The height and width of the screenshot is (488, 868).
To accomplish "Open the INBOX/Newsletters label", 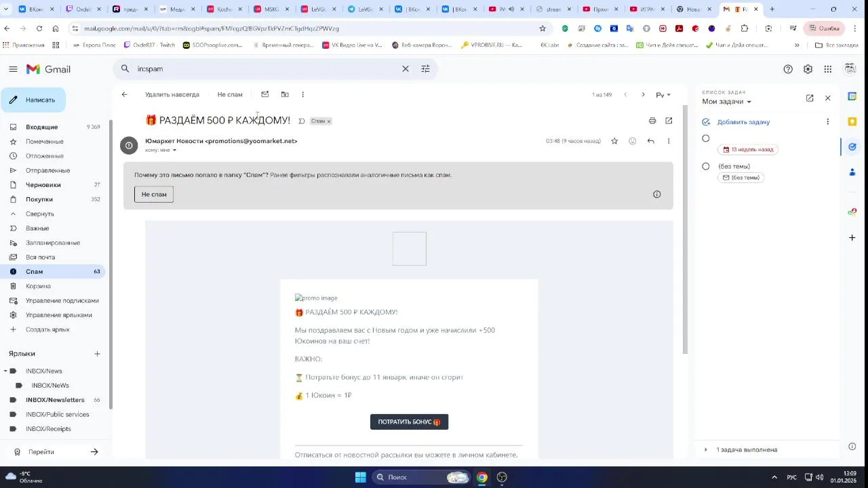I will click(54, 400).
